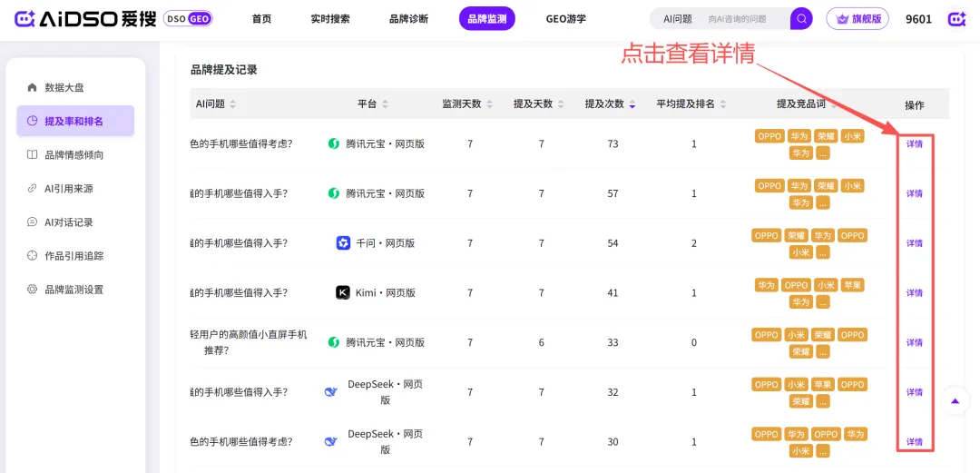Open 数据大盘 home icon in sidebar

pos(33,87)
